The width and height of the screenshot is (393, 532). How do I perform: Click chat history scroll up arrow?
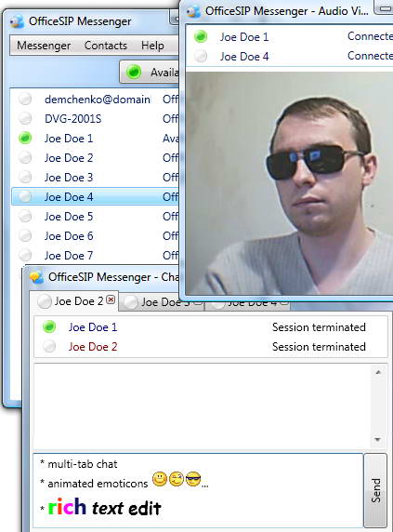pos(378,372)
